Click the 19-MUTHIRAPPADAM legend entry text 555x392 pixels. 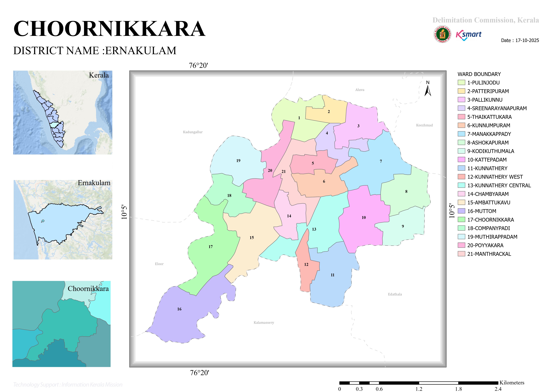click(492, 237)
